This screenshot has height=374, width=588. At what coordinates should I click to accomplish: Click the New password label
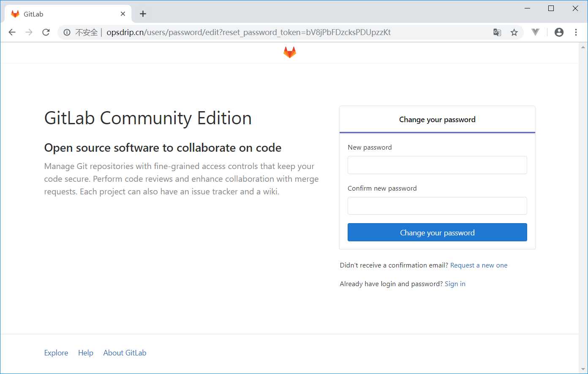click(370, 147)
